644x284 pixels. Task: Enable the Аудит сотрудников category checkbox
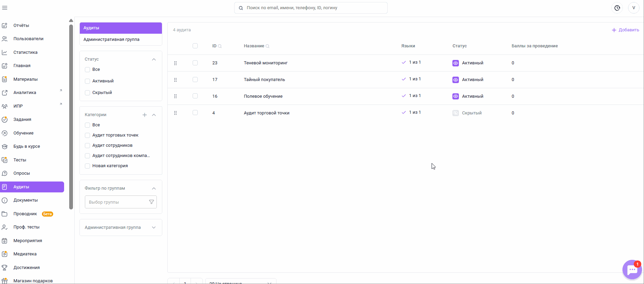click(x=88, y=145)
